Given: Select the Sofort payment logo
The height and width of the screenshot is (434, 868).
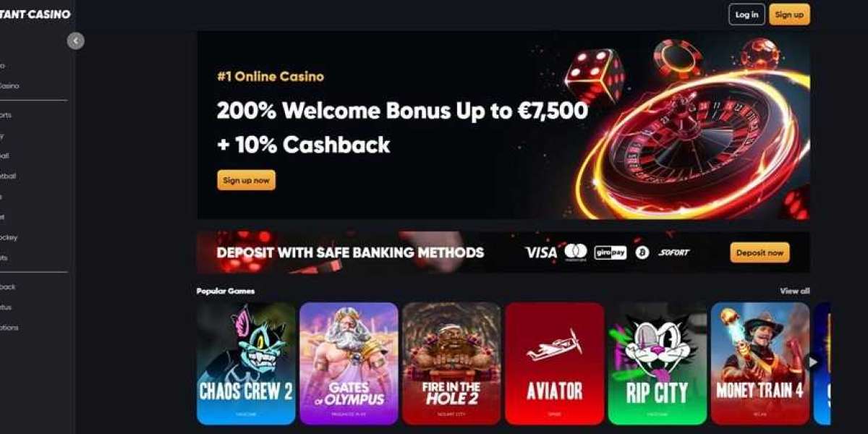Looking at the screenshot, I should 673,252.
